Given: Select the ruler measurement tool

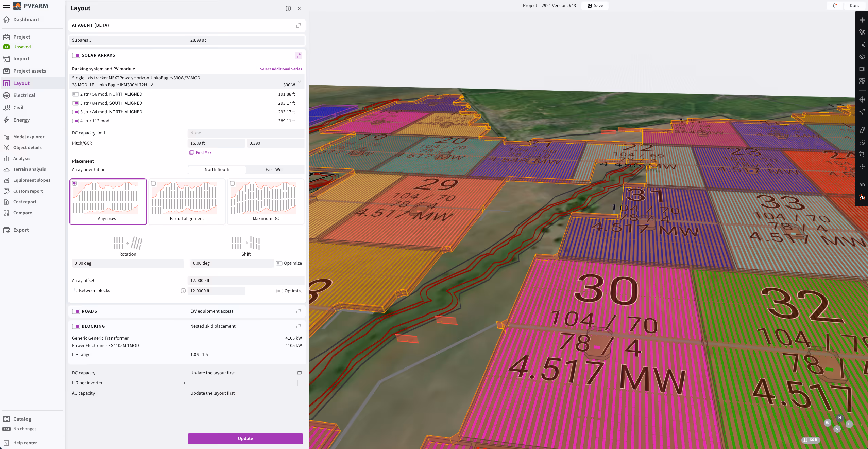Looking at the screenshot, I should point(862,130).
